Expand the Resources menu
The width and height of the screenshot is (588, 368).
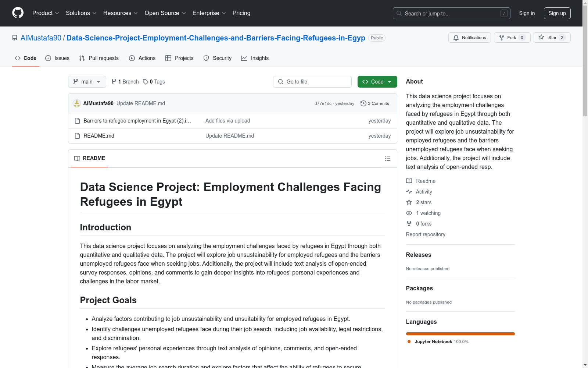(120, 13)
